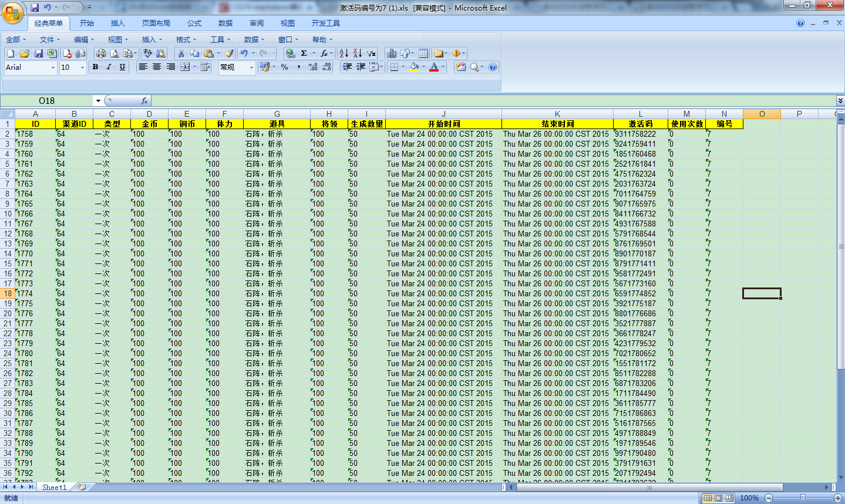Click the zoom slider handle
845x504 pixels.
pyautogui.click(x=803, y=498)
